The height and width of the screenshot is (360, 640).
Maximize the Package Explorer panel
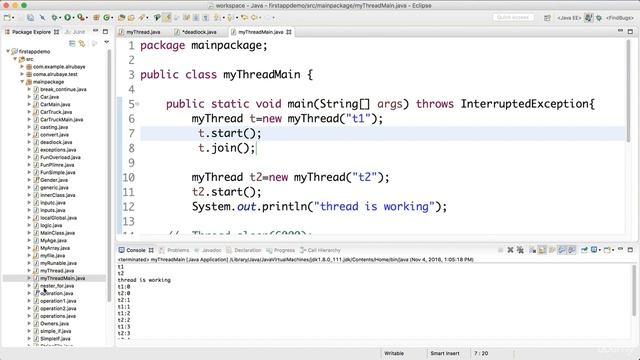105,31
